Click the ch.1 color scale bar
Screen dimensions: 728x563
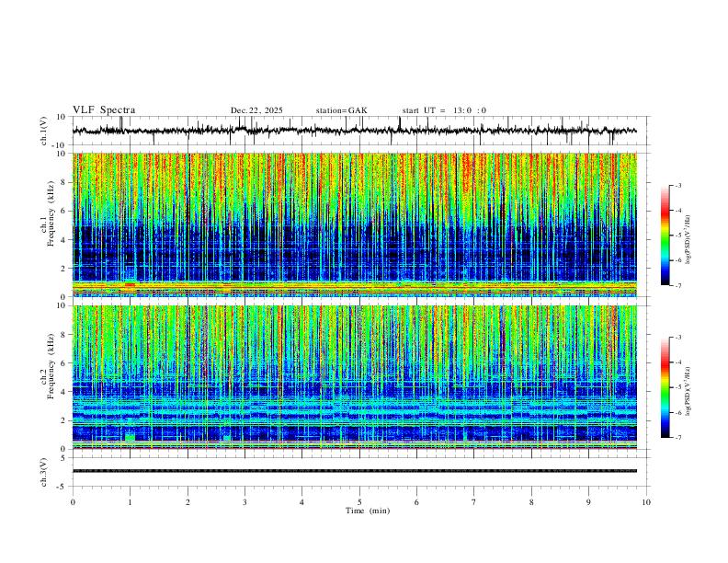(x=665, y=236)
